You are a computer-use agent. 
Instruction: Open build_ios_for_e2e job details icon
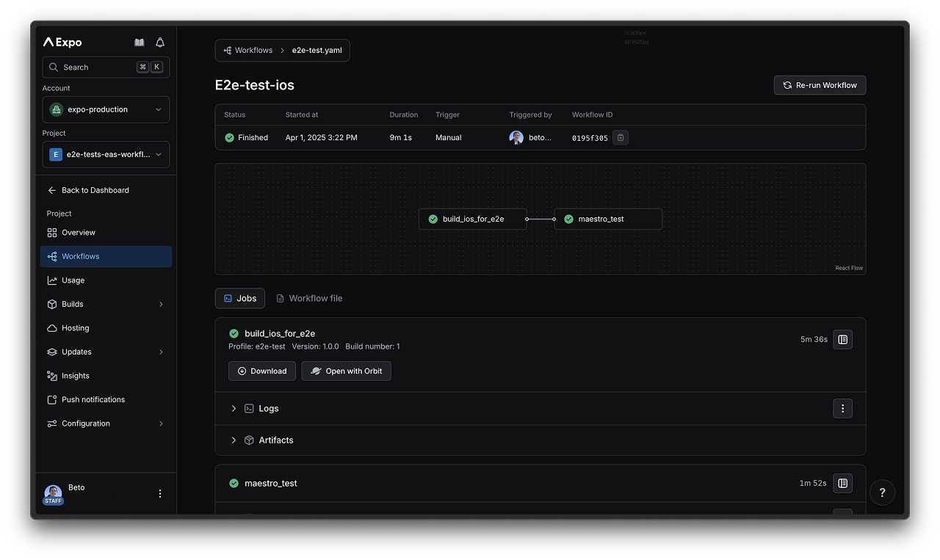(x=842, y=339)
